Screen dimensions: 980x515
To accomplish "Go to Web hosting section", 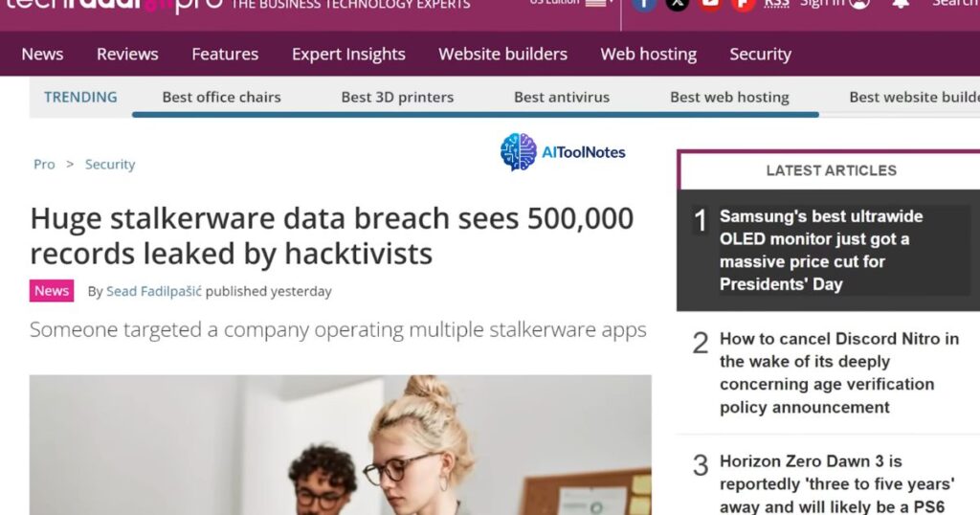I will (x=648, y=54).
